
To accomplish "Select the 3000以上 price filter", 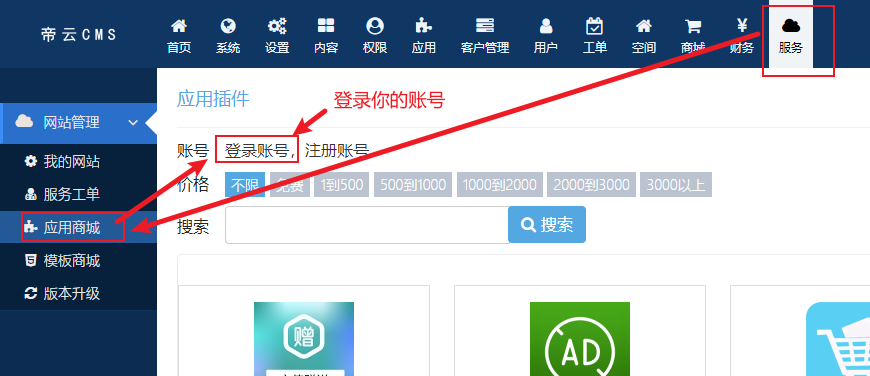I will pyautogui.click(x=676, y=185).
